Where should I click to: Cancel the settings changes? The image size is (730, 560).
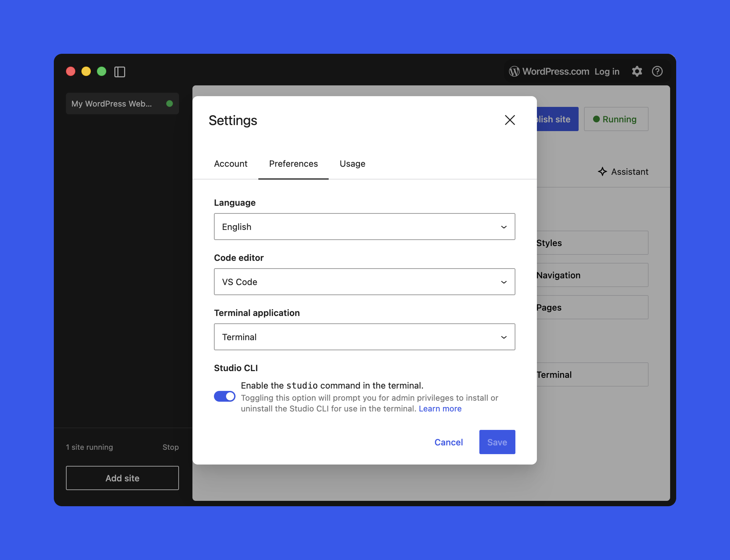[449, 442]
